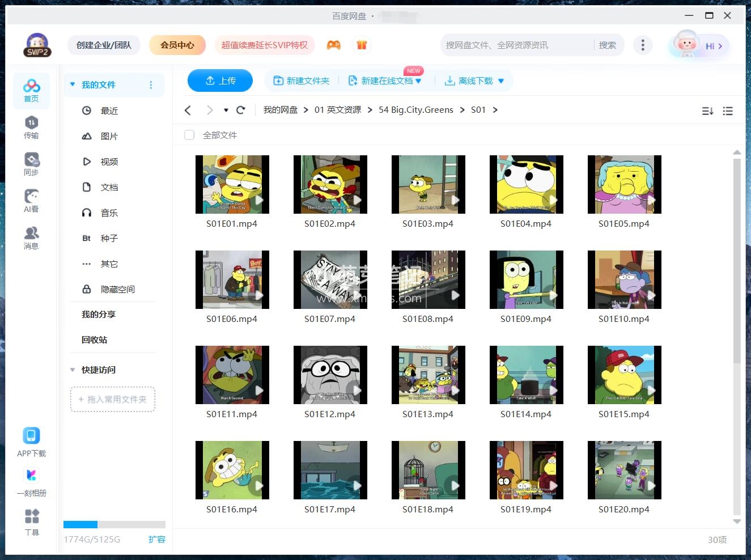This screenshot has width=751, height=560.
Task: Refresh the current folder
Action: (241, 110)
